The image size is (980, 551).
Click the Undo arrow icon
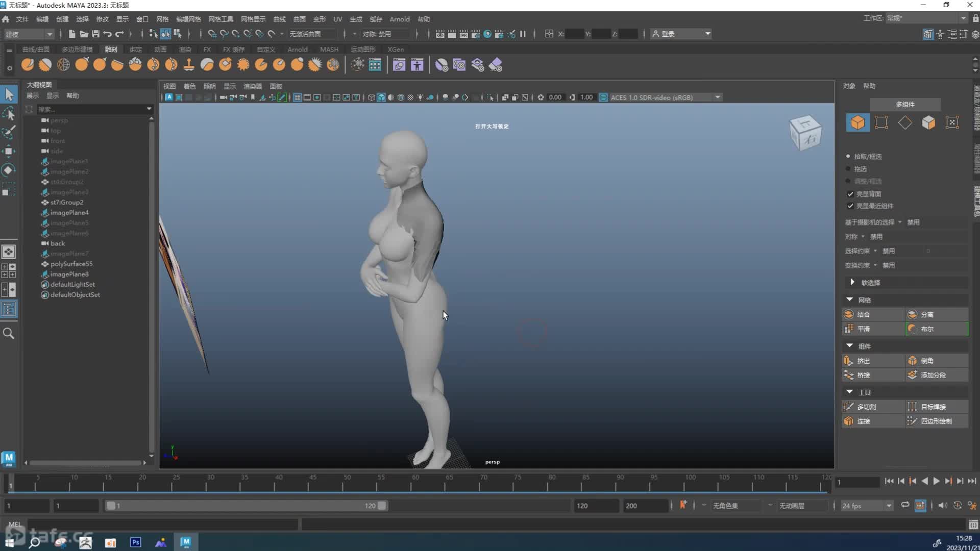pyautogui.click(x=107, y=34)
